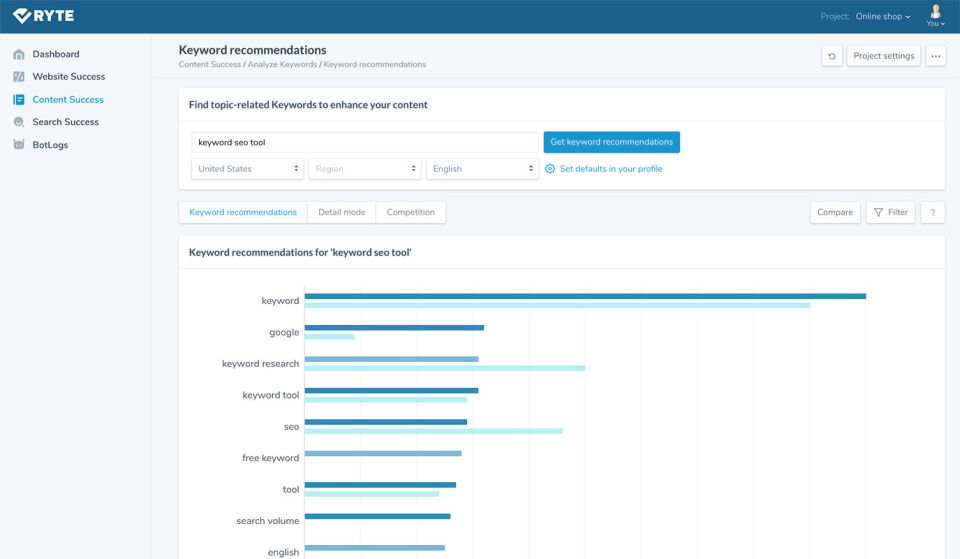This screenshot has height=559, width=960.
Task: Click the Dashboard house icon
Action: coord(19,54)
